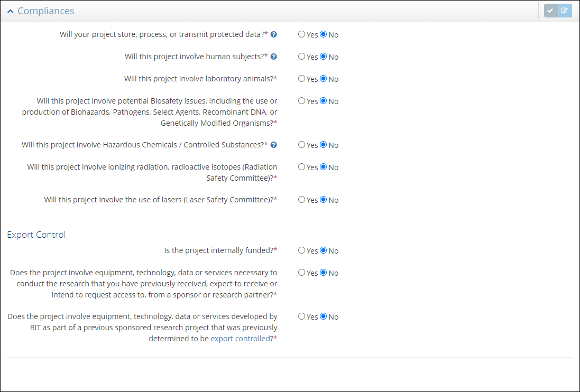Select Yes for use of lasers
Image resolution: width=580 pixels, height=392 pixels.
tap(301, 200)
